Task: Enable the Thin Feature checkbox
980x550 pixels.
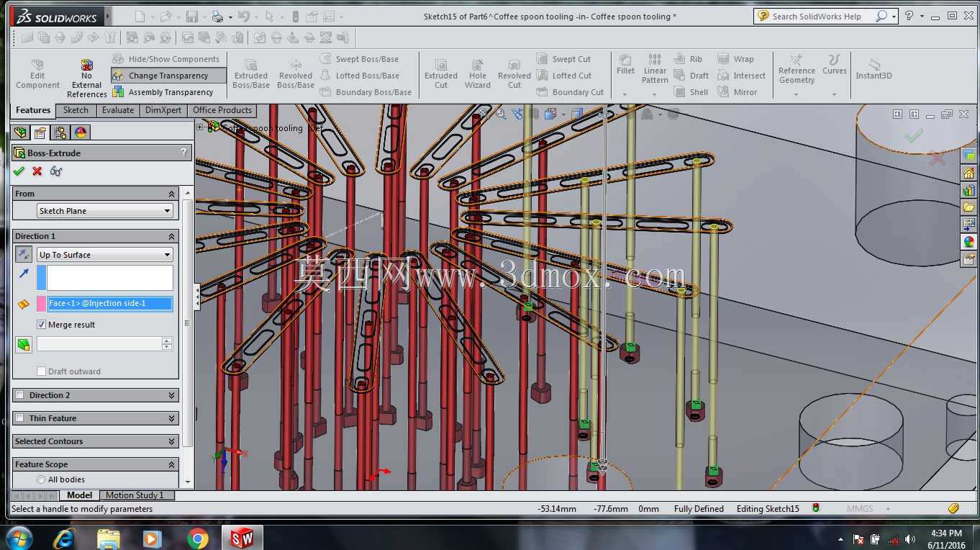Action: (x=20, y=418)
